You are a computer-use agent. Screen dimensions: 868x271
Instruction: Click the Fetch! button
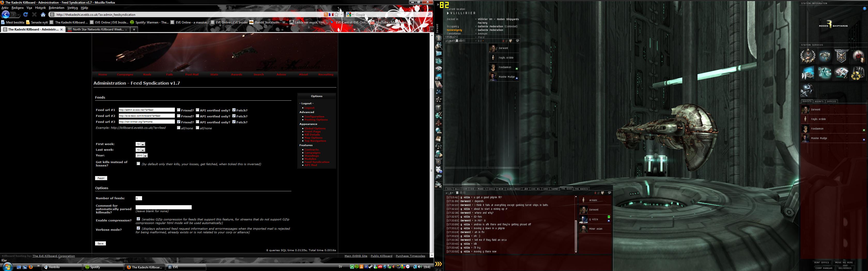(x=101, y=178)
